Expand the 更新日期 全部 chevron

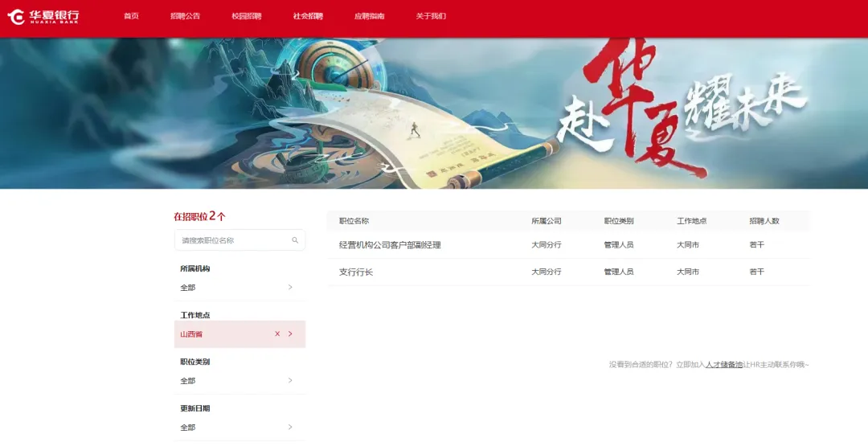coord(290,427)
